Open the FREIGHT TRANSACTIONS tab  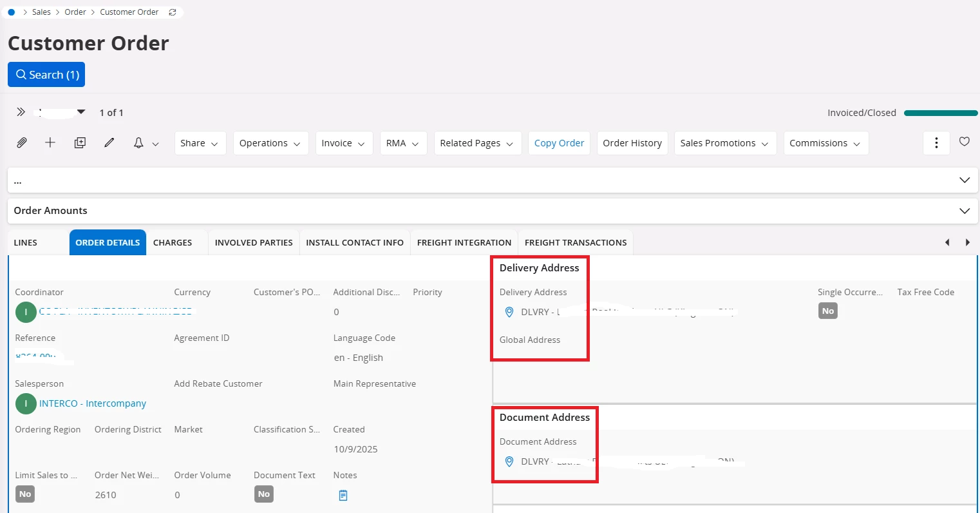point(576,242)
